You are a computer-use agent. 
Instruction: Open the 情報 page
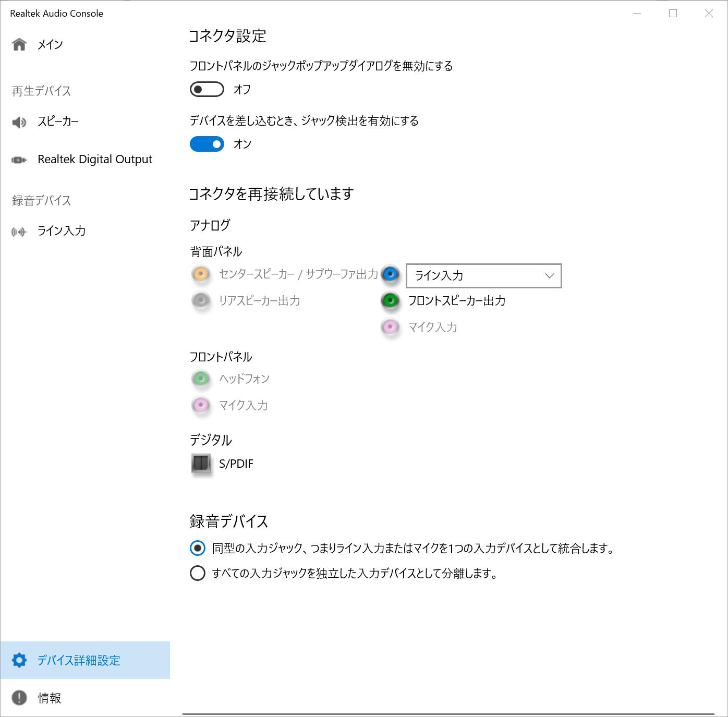[x=85, y=698]
